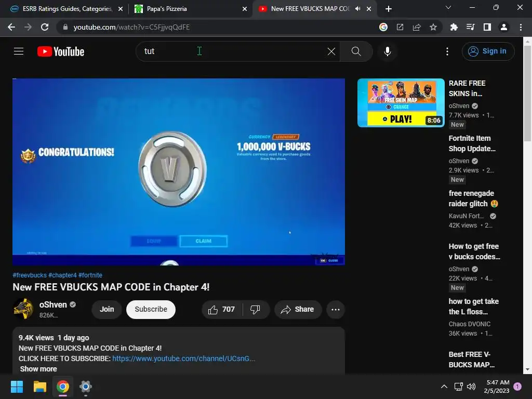
Task: Open 'Fortnite Item Shop Update' suggested video
Action: click(472, 143)
